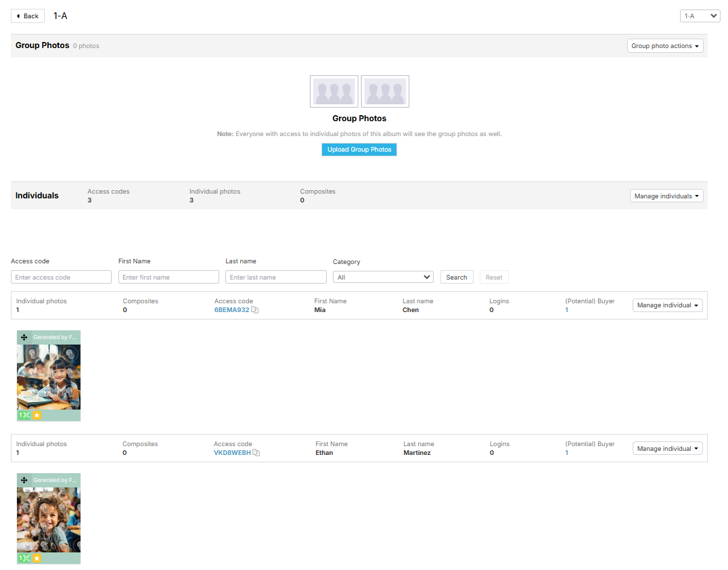The image size is (728, 570).
Task: Click the Individuals 'Access codes' label
Action: tap(108, 192)
